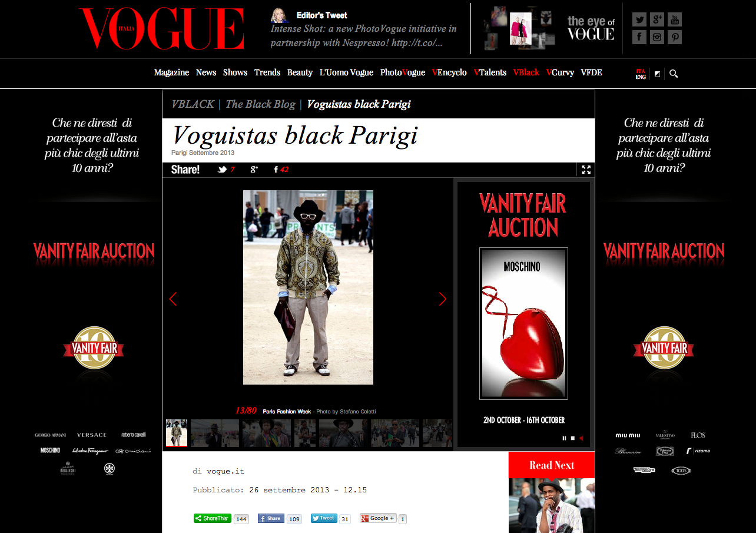Click the Share! label in share bar
Screen dimensions: 756x533
(x=185, y=170)
